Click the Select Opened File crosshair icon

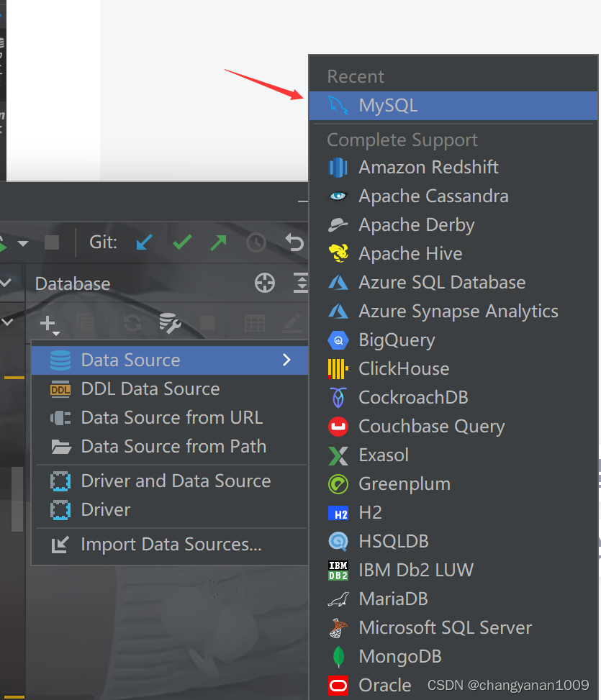(x=265, y=283)
